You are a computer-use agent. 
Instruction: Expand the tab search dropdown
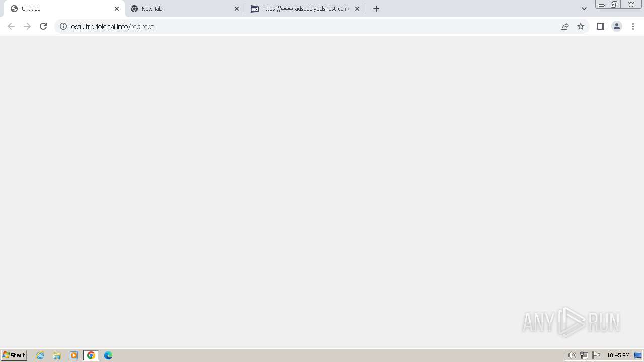[584, 9]
